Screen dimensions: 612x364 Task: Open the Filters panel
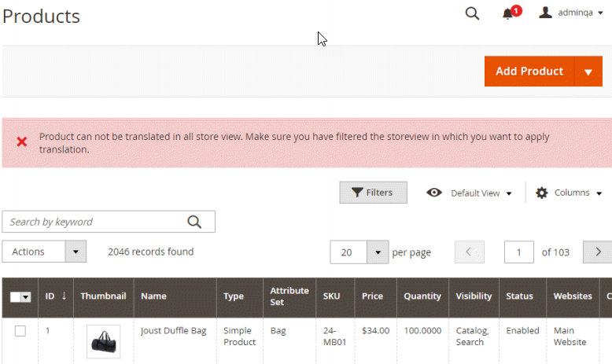[373, 193]
